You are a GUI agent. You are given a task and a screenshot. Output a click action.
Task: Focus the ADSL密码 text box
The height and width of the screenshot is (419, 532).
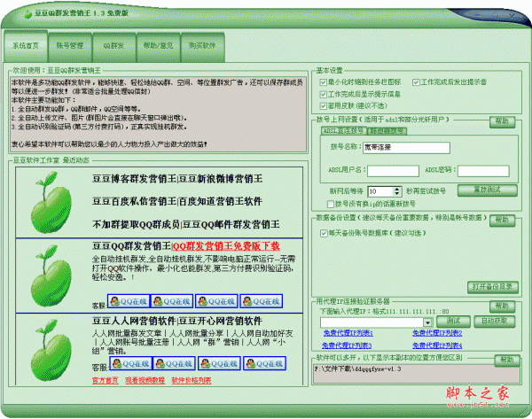pyautogui.click(x=483, y=171)
